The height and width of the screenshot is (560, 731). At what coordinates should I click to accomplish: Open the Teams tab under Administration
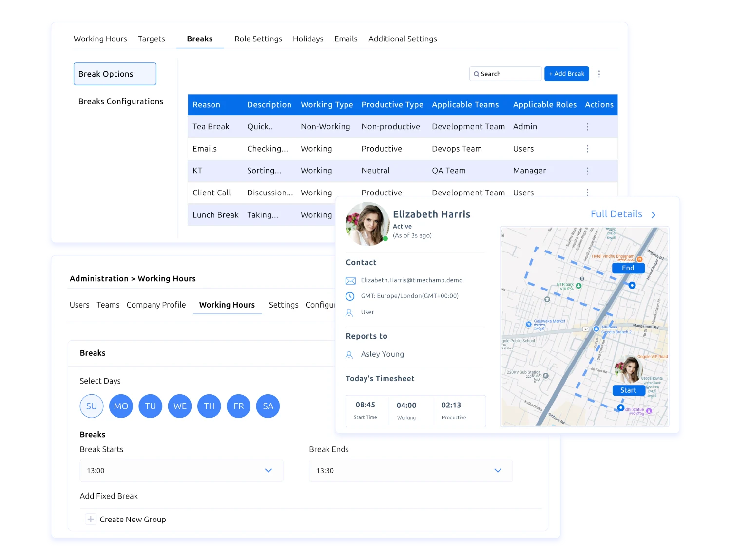[108, 305]
